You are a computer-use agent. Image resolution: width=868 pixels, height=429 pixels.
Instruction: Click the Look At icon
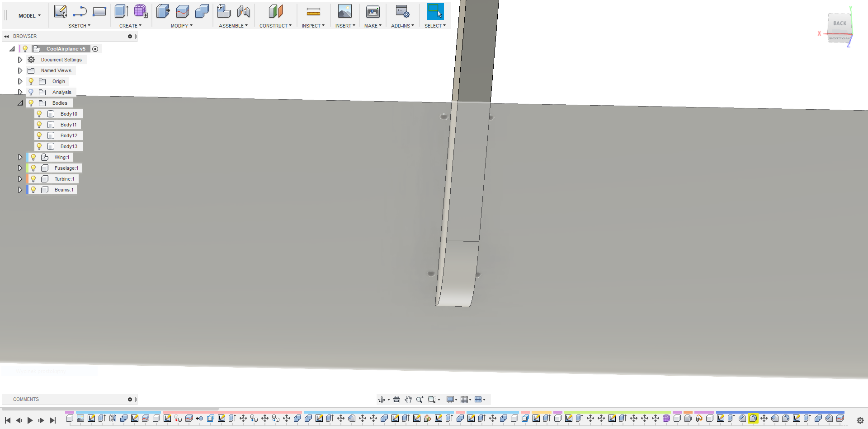(x=396, y=400)
